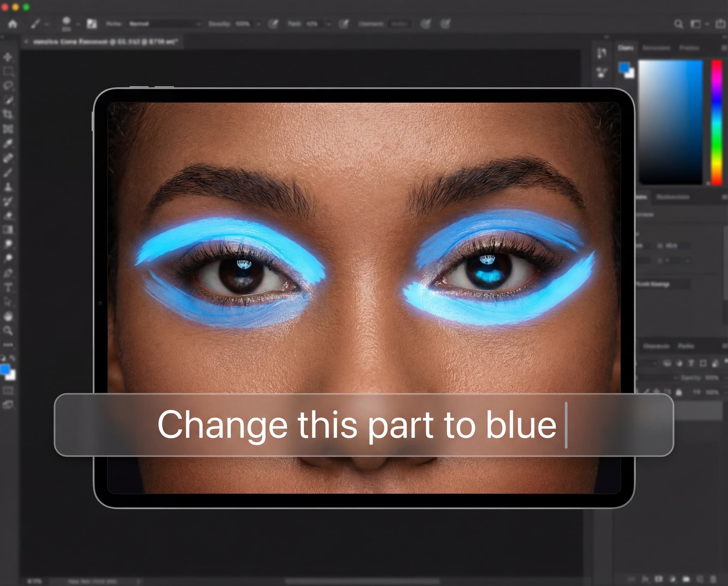
Task: Select the Move tool
Action: (x=8, y=57)
